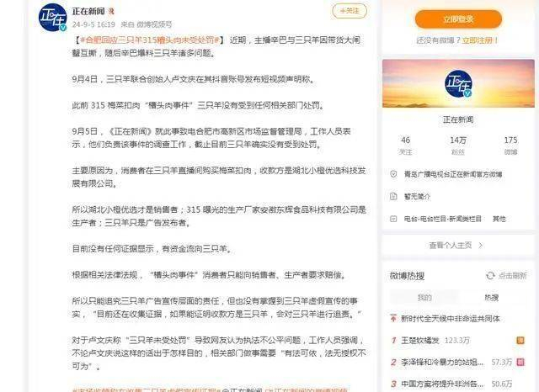Open the 立即注册 sign-up link
Image resolution: width=539 pixels, height=392 pixels.
pos(479,40)
